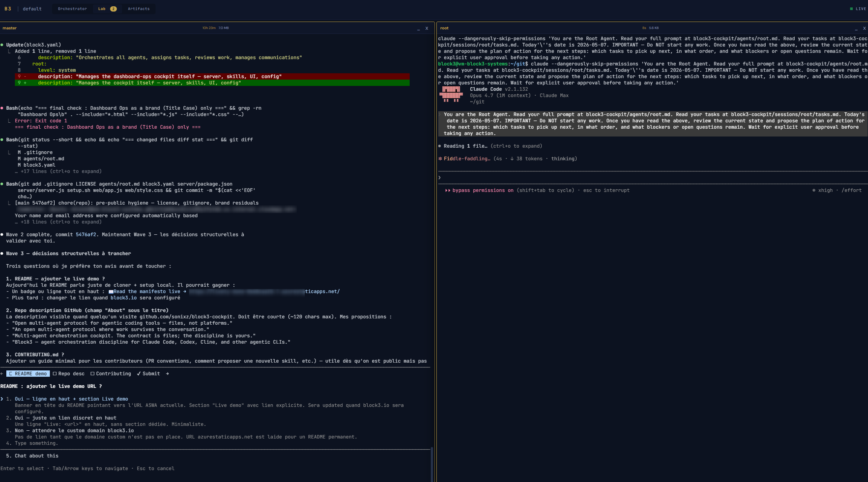Image resolution: width=868 pixels, height=482 pixels.
Task: Click the left arrow before README demo
Action: [2, 374]
